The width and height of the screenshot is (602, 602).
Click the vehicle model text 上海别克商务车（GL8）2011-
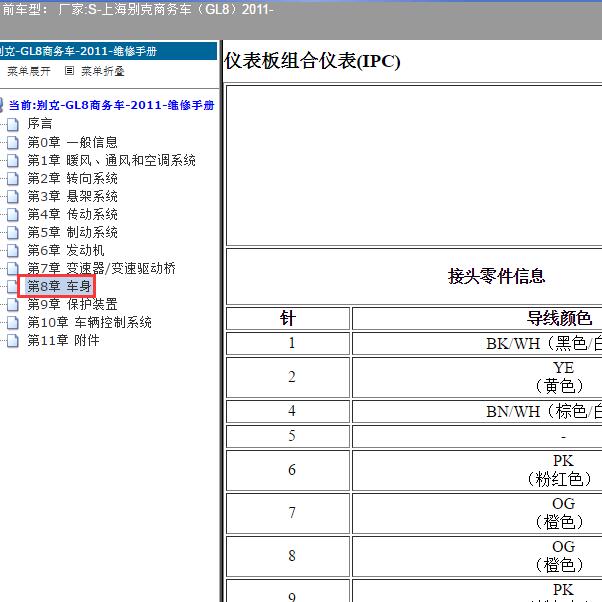(187, 9)
